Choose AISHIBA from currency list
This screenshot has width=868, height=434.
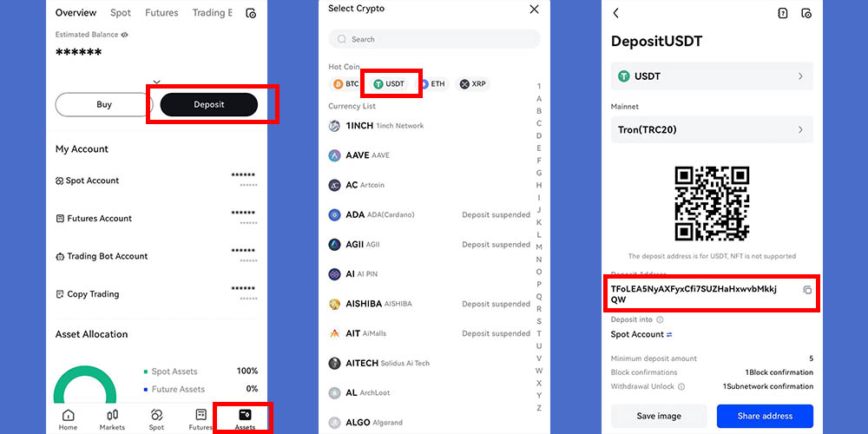click(x=429, y=304)
